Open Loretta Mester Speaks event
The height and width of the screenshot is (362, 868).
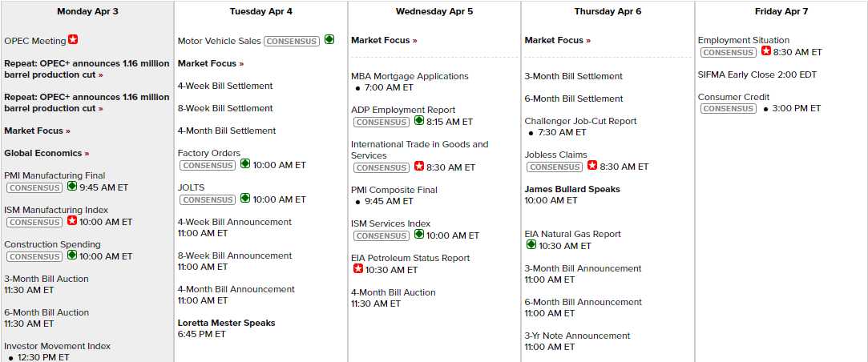coord(226,323)
